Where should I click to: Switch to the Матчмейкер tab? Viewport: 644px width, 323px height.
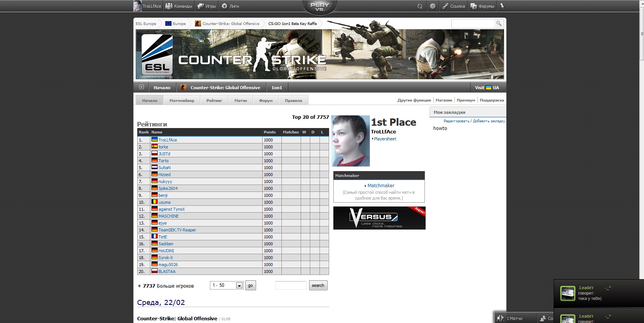pos(182,100)
